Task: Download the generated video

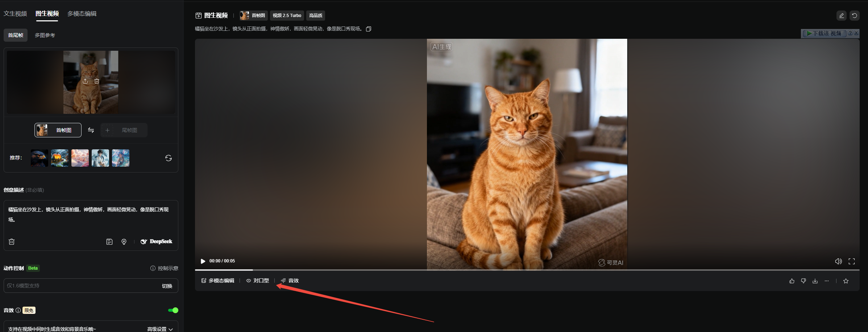Action: point(815,281)
